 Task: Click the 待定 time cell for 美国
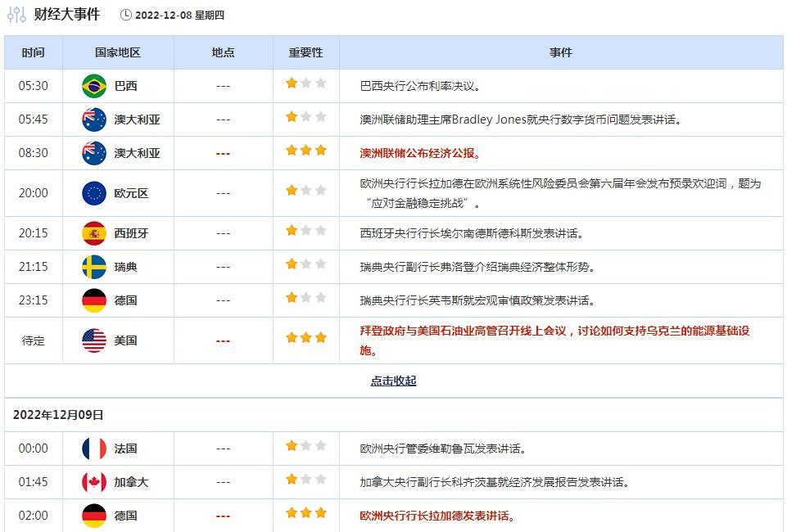[34, 340]
